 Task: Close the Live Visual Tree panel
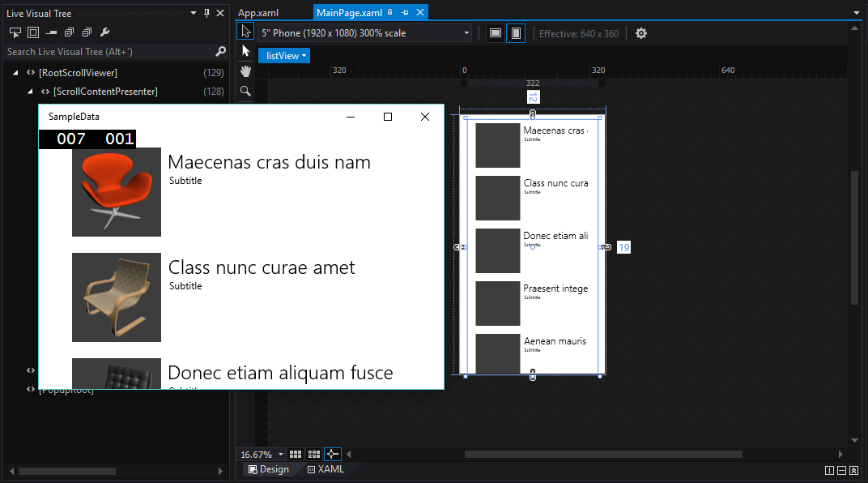220,13
